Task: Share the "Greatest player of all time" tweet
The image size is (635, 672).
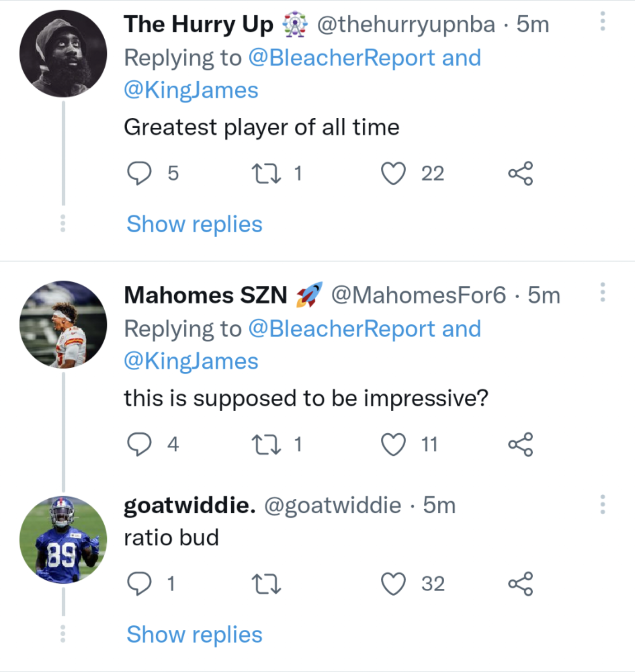Action: (x=520, y=174)
